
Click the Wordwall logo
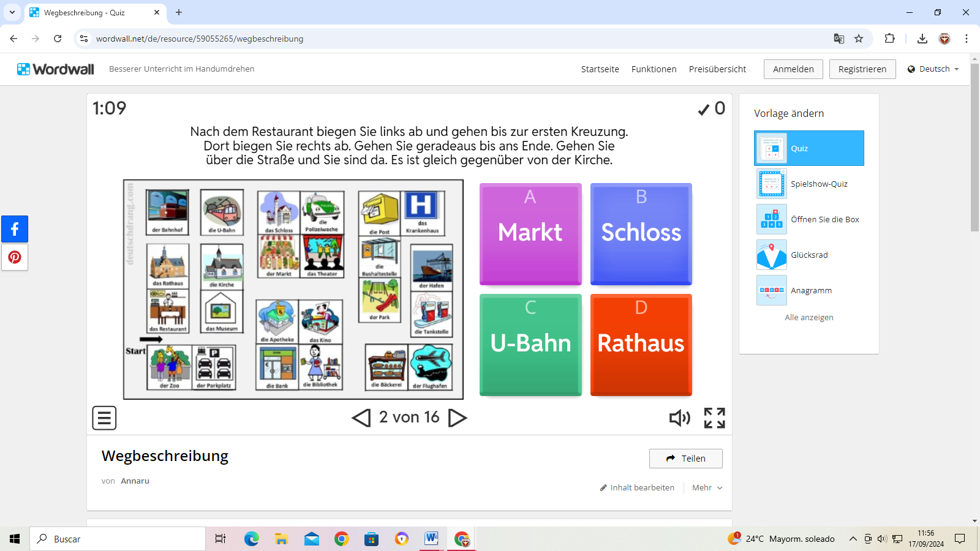(56, 69)
